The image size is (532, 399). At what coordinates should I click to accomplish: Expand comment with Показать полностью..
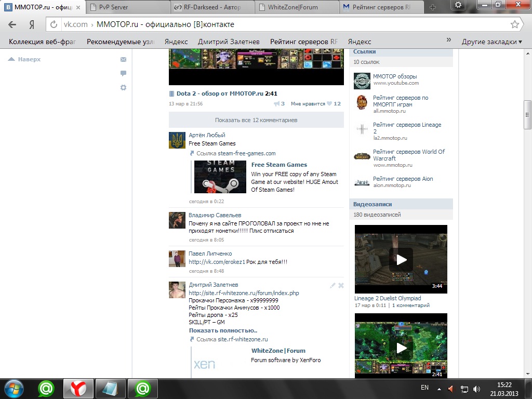coord(223,330)
